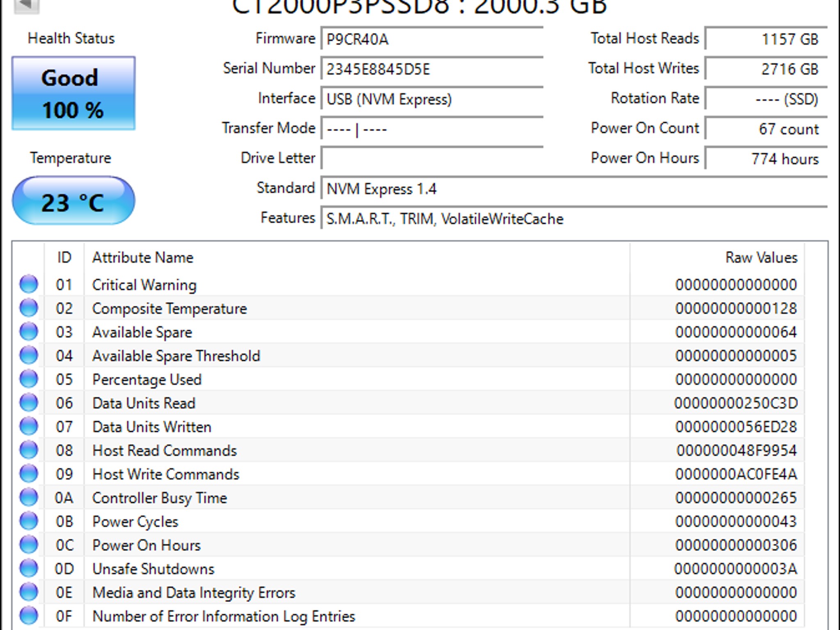Select the Percentage Used attribute name
This screenshot has height=630, width=840.
click(x=147, y=379)
